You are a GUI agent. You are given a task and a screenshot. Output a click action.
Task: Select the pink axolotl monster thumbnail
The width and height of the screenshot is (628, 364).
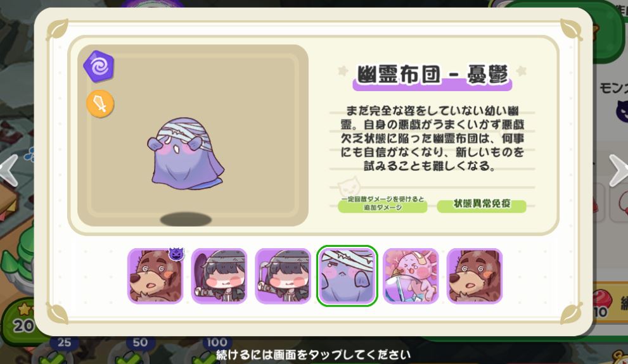tap(411, 275)
